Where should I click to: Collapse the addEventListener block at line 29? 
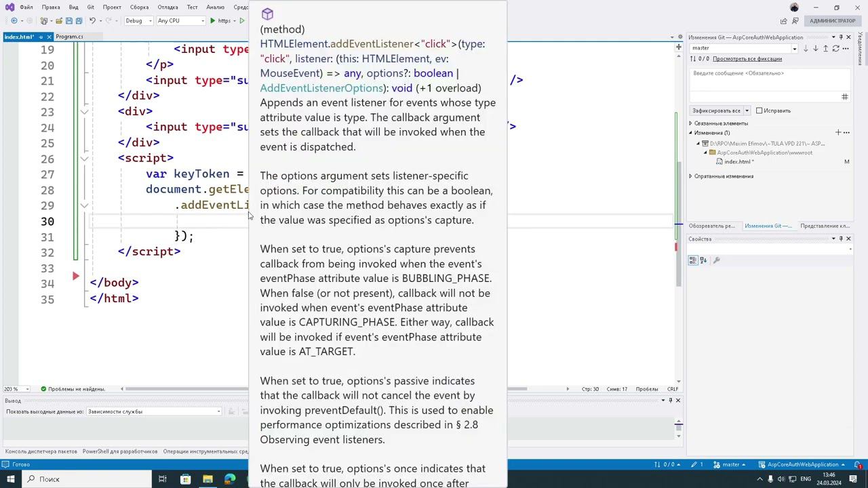pos(84,205)
